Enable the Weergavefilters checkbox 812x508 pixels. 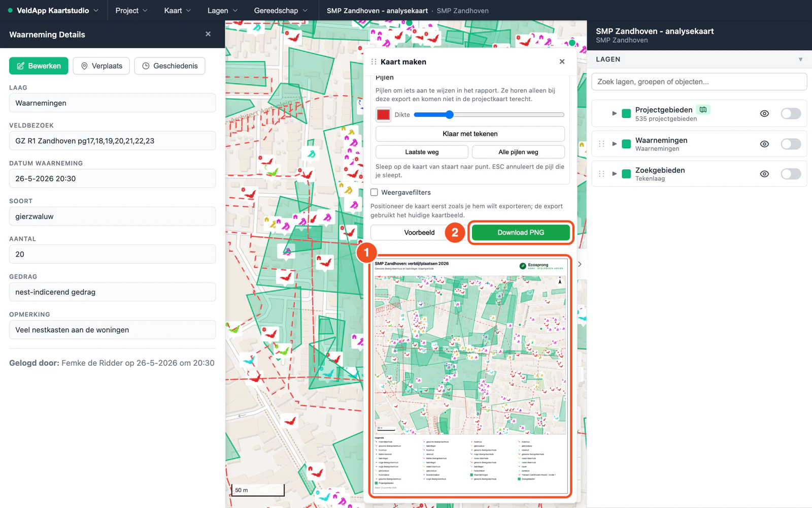pyautogui.click(x=374, y=193)
